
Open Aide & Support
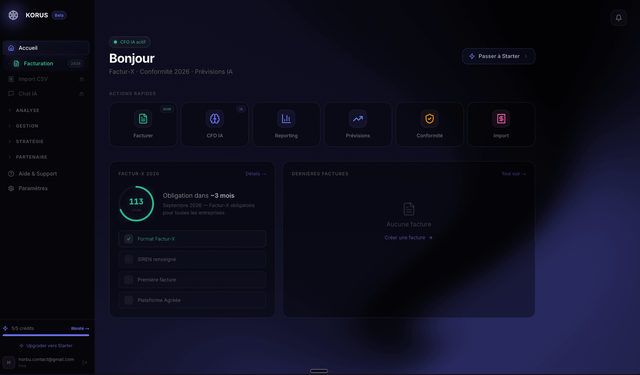tap(46, 173)
